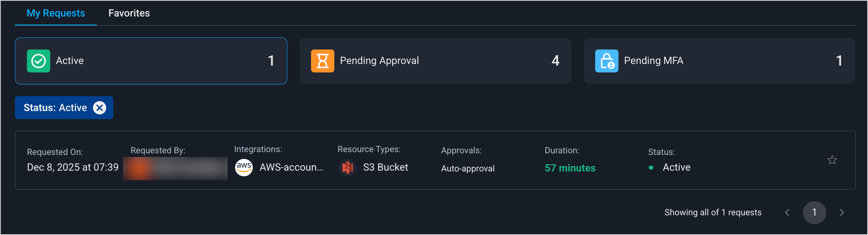The width and height of the screenshot is (868, 235).
Task: Click the green Active status dot
Action: [x=651, y=167]
